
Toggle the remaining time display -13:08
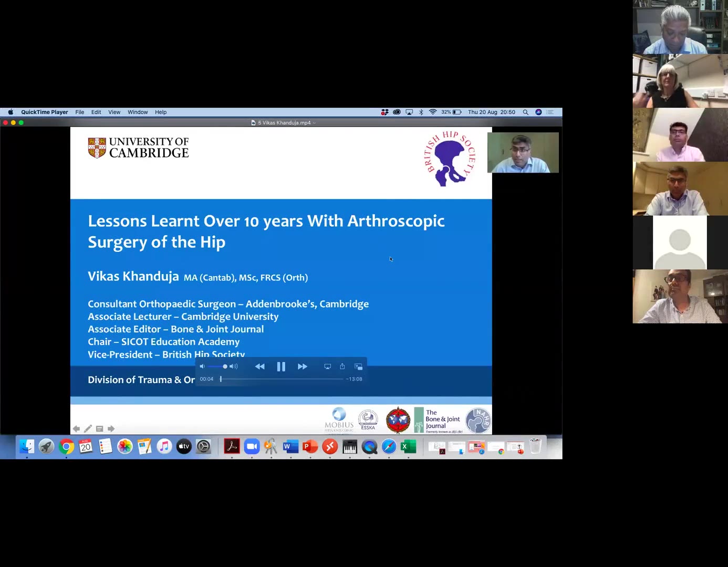tap(354, 379)
